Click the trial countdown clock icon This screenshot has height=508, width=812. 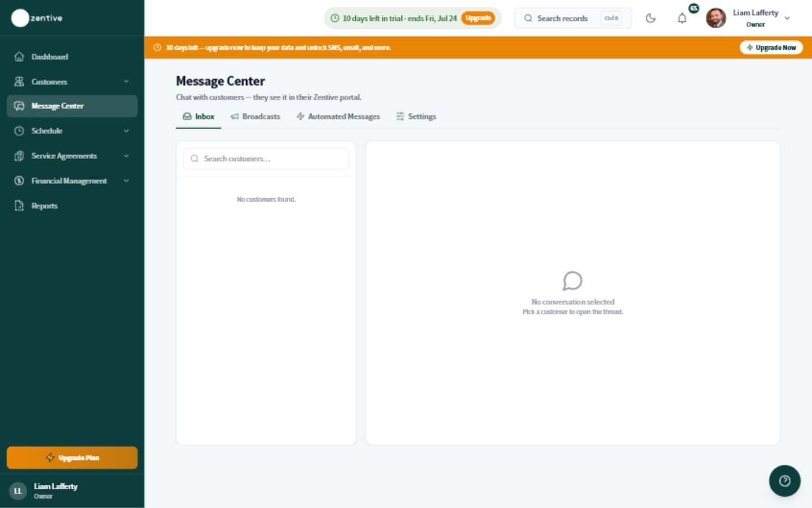point(335,18)
